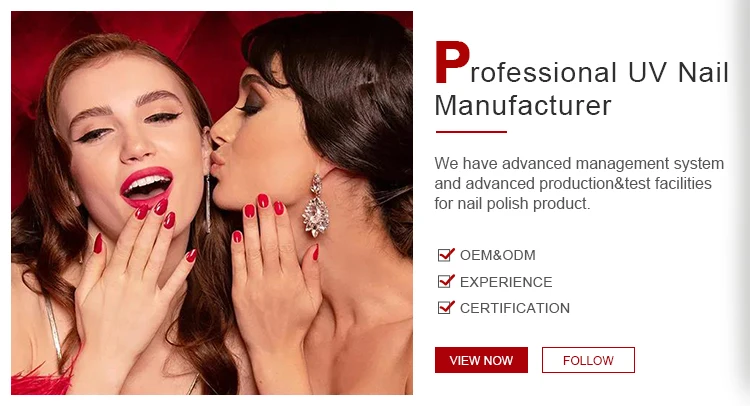The image size is (750, 406).
Task: Click the large red letter P
Action: (x=452, y=63)
